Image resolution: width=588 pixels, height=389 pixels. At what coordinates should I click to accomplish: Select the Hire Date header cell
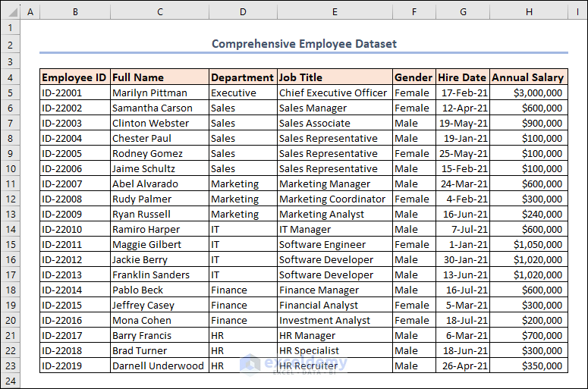tap(462, 77)
